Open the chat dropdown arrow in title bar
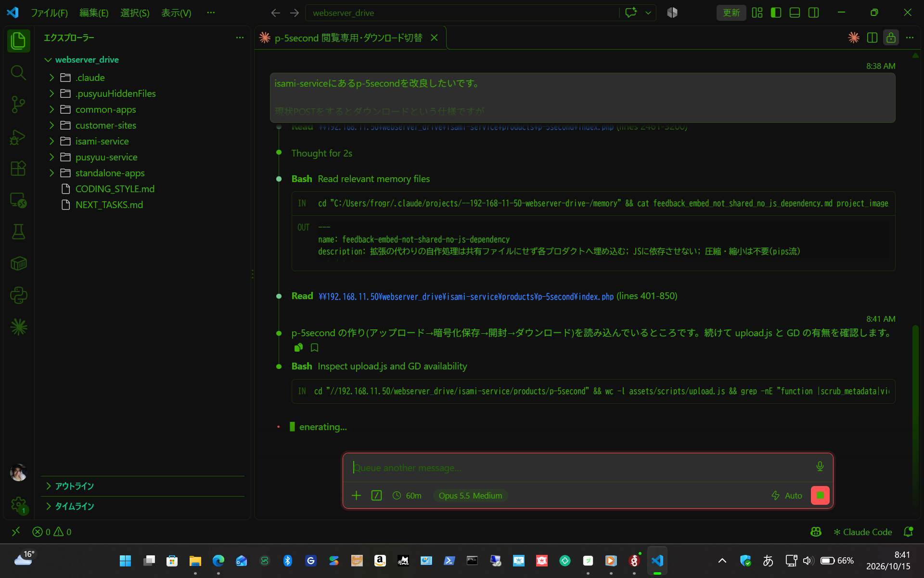The height and width of the screenshot is (578, 924). (648, 13)
